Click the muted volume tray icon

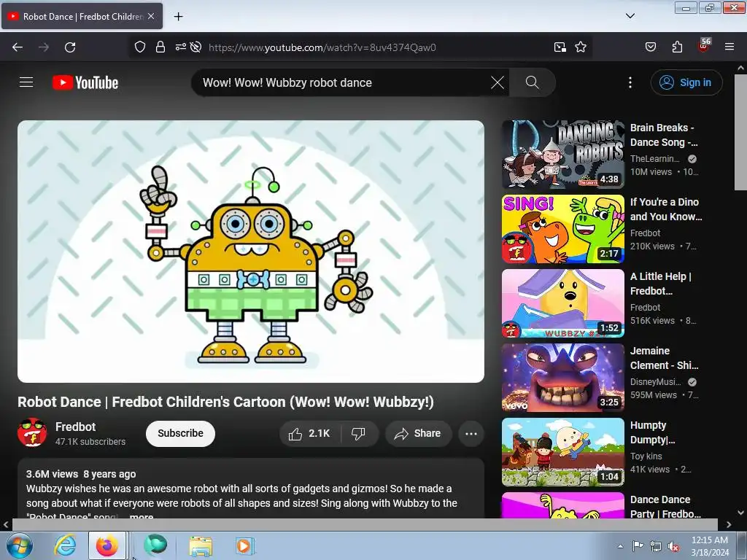click(673, 546)
